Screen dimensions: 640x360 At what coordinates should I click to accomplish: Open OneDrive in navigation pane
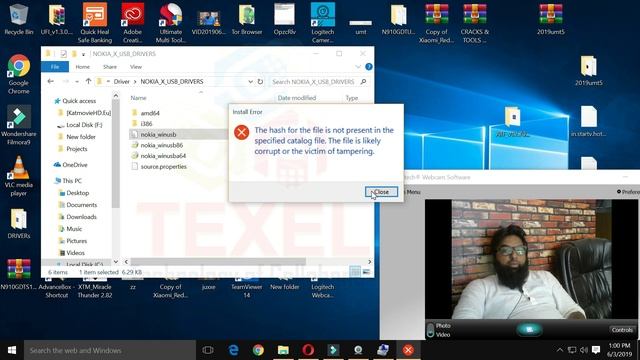(70, 165)
